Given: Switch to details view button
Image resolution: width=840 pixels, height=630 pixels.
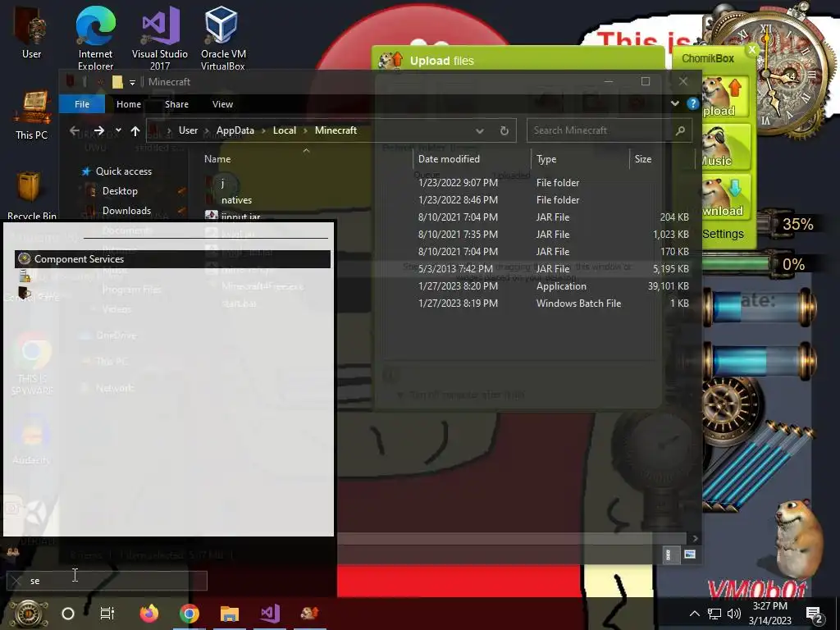Looking at the screenshot, I should 669,555.
